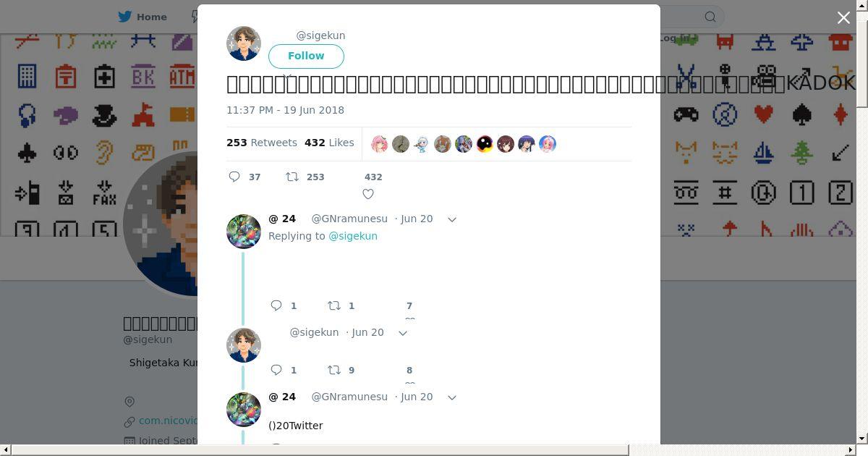
Task: Open chevron menu on sigekun's reply
Action: [x=403, y=333]
